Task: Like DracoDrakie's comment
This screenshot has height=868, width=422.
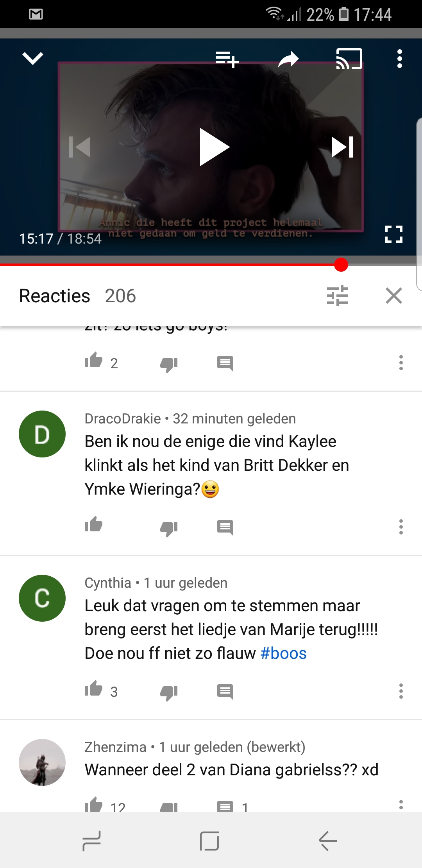Action: tap(94, 525)
